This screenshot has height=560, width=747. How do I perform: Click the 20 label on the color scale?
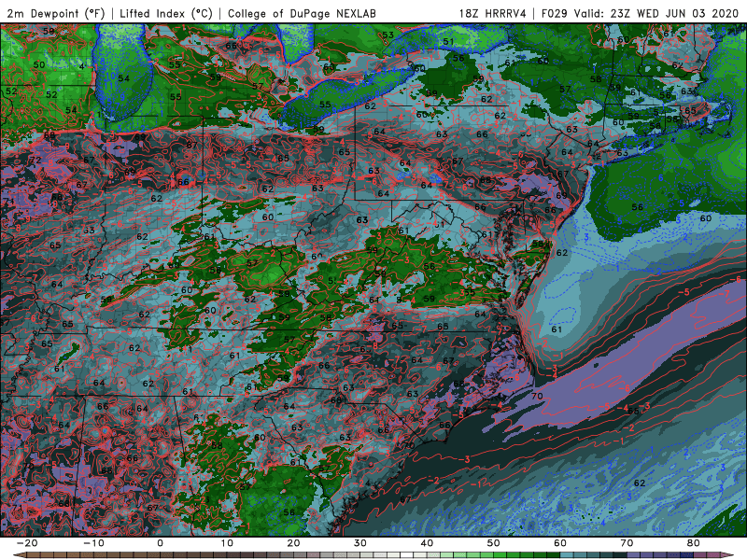(293, 543)
